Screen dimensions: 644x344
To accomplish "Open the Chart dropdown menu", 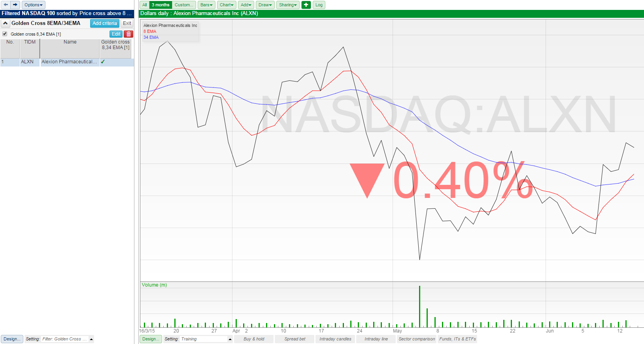I will (x=227, y=5).
